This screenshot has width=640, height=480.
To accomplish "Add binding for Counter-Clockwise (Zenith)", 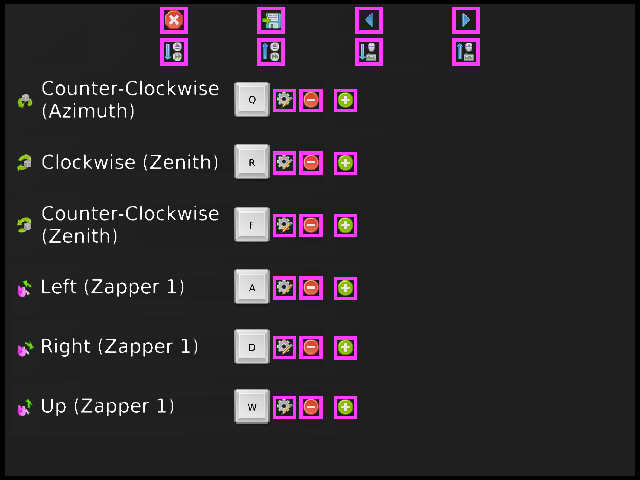I will pos(345,226).
